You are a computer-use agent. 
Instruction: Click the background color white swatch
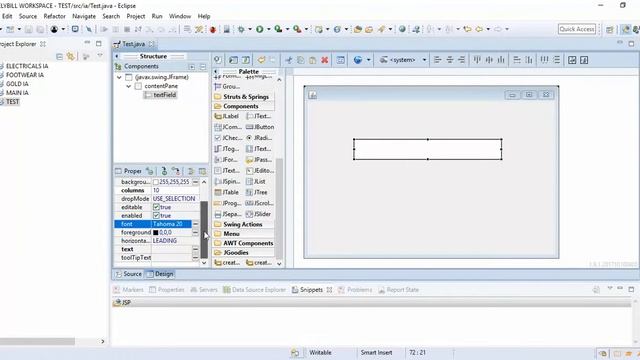(x=156, y=182)
